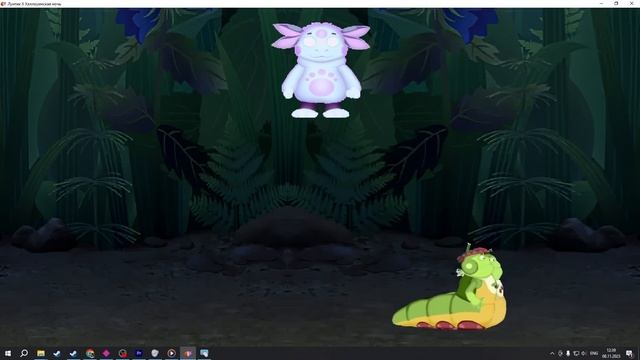640x360 pixels.
Task: Open the second Steam icon in the taskbar
Action: click(x=73, y=353)
